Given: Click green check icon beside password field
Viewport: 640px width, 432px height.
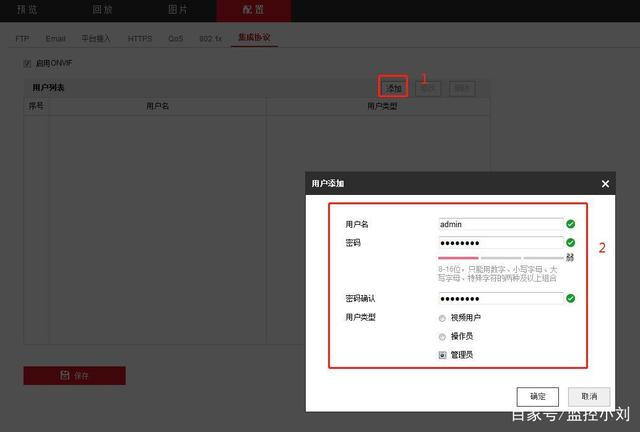Looking at the screenshot, I should coord(571,243).
